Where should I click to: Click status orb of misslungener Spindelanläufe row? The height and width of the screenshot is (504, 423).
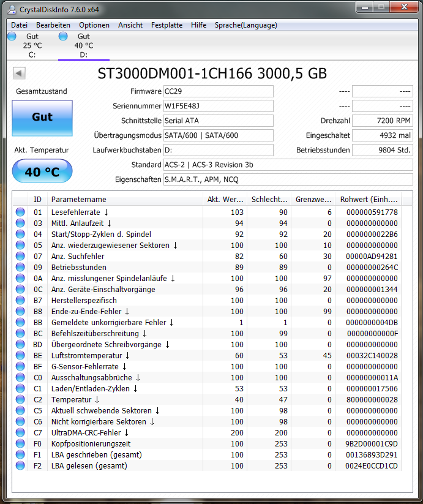tap(20, 279)
